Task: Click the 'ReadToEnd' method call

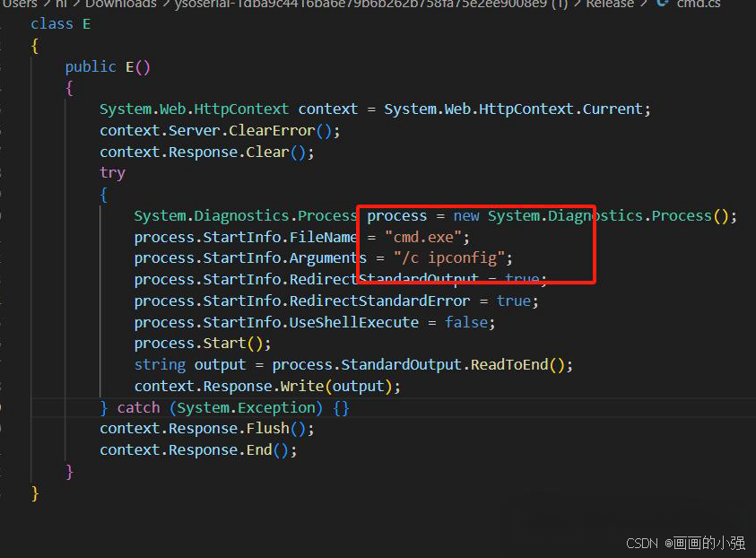Action: point(509,364)
